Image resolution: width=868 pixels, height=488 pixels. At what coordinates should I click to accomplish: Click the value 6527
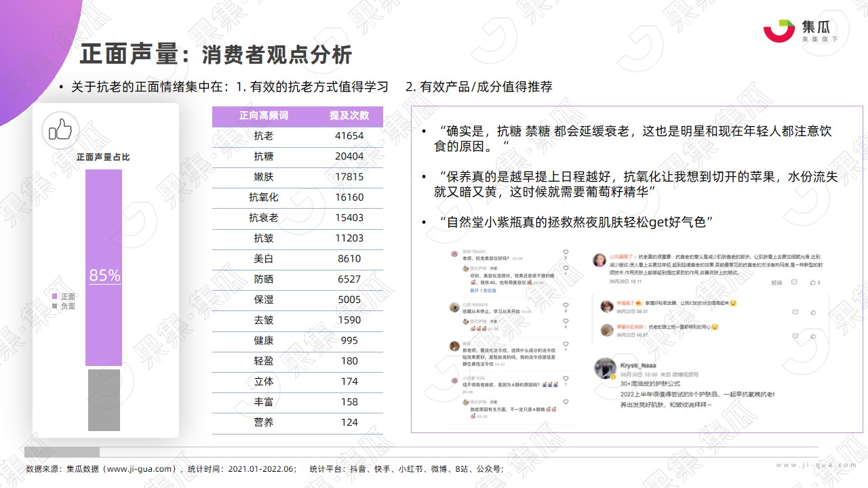[x=349, y=279]
